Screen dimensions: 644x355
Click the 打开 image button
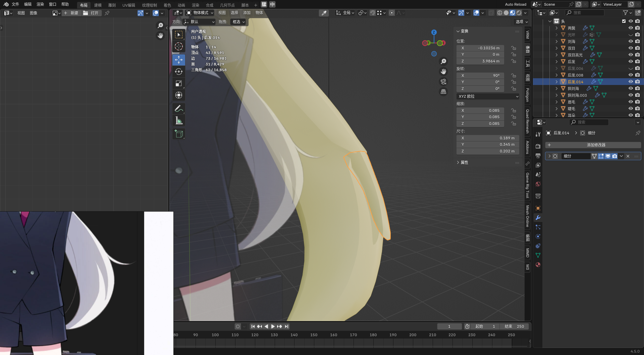pos(91,13)
